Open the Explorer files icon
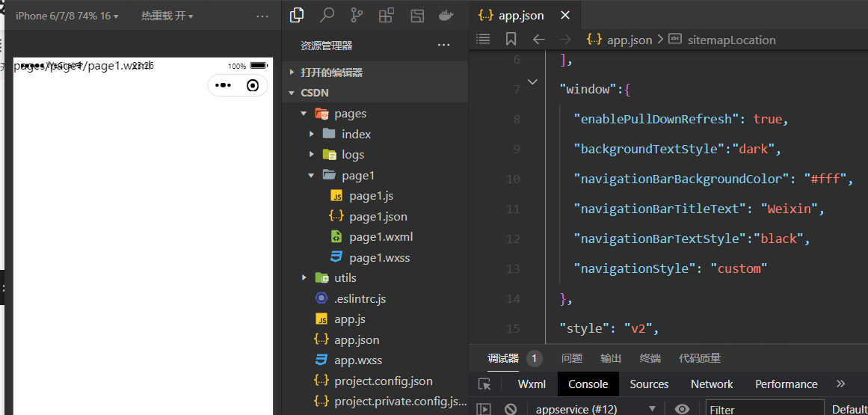Viewport: 868px width, 415px height. [297, 16]
